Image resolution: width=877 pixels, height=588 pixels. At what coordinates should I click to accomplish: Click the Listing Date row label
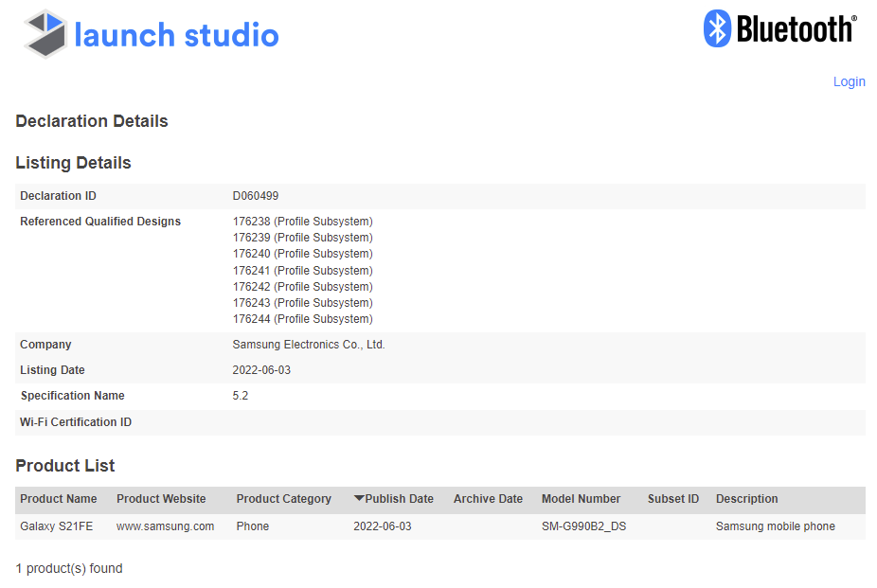pyautogui.click(x=52, y=370)
